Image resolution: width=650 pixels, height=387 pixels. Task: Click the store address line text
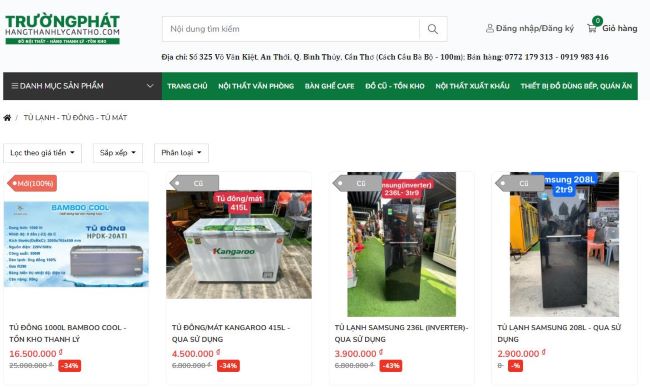(385, 57)
